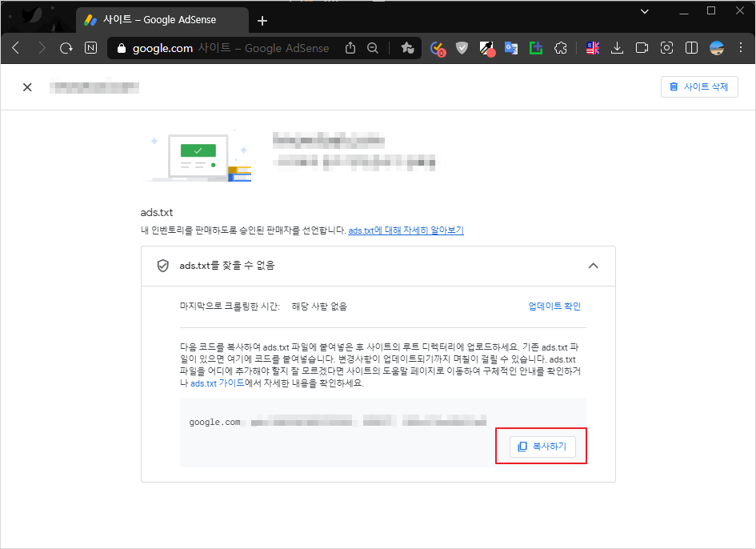The height and width of the screenshot is (549, 756).
Task: Open the bookmarks star icon
Action: tap(407, 48)
